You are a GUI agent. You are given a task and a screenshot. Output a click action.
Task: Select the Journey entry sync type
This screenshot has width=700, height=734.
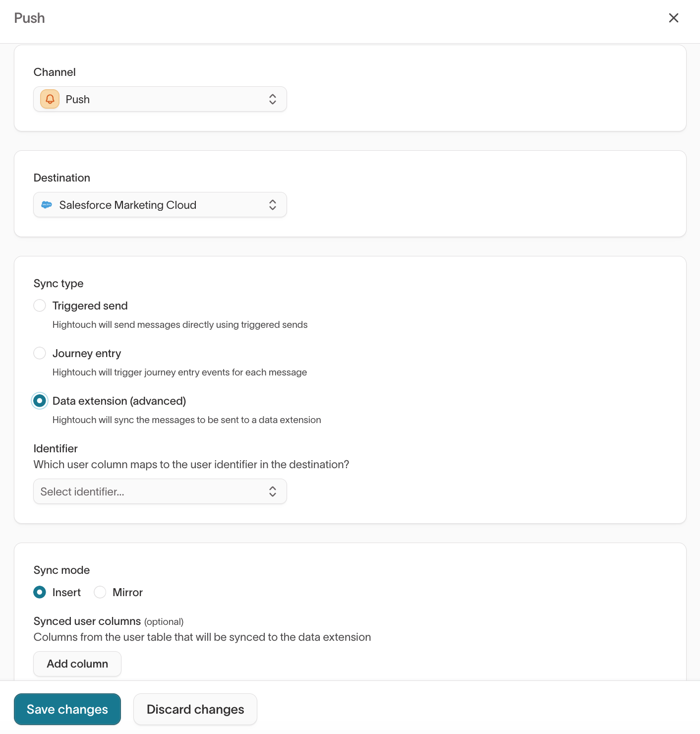click(40, 353)
